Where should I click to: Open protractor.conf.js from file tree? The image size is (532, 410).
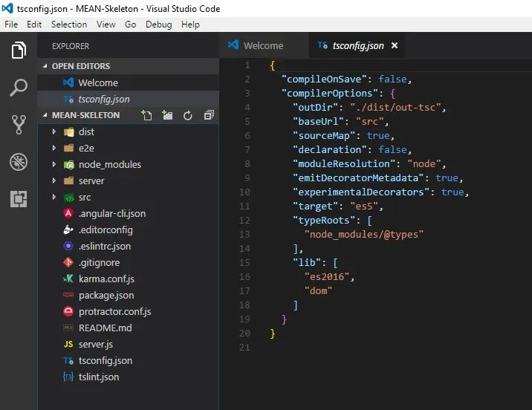[129, 311]
